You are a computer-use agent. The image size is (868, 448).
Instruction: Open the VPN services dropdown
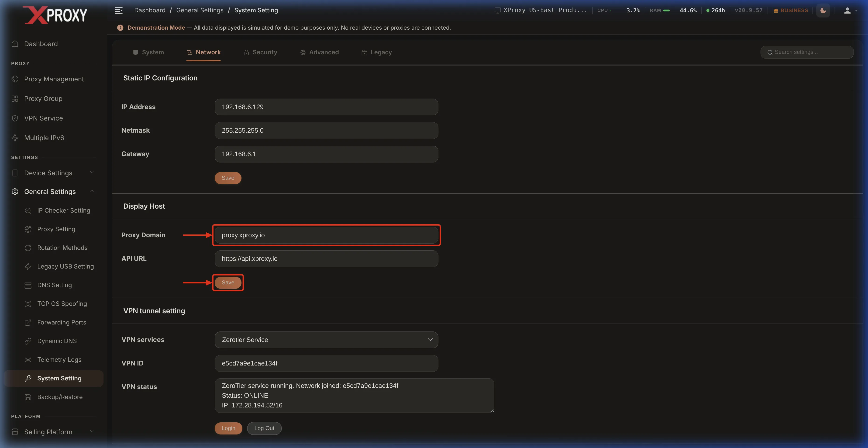[x=326, y=340]
